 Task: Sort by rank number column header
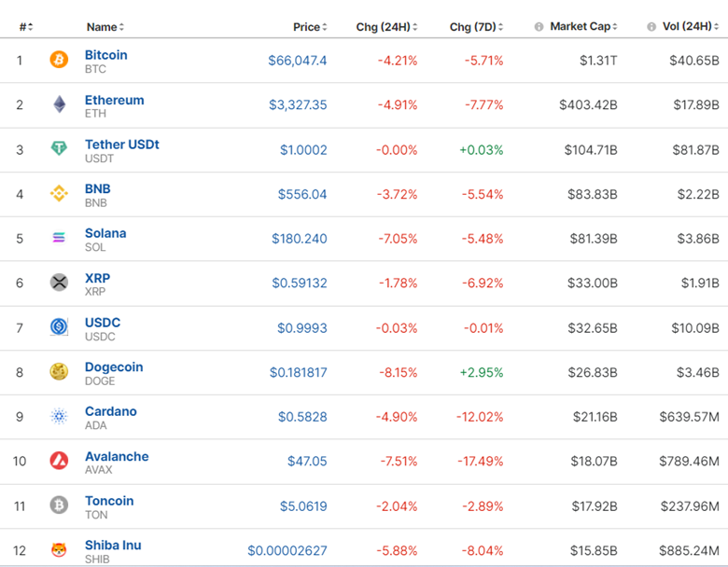pyautogui.click(x=26, y=27)
